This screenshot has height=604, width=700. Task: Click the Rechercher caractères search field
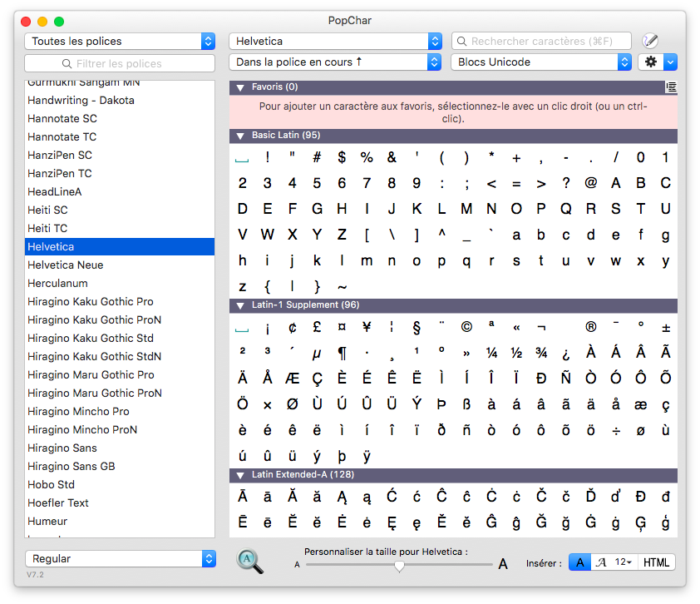541,41
